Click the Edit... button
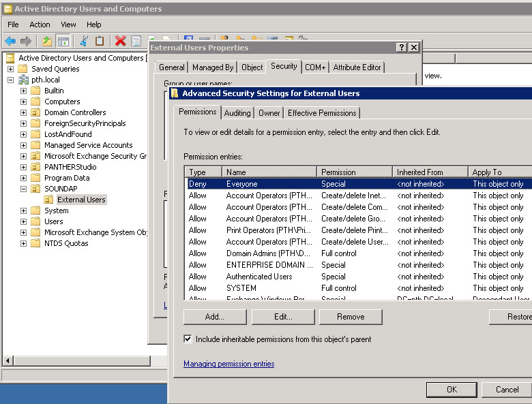The height and width of the screenshot is (404, 532). click(283, 317)
